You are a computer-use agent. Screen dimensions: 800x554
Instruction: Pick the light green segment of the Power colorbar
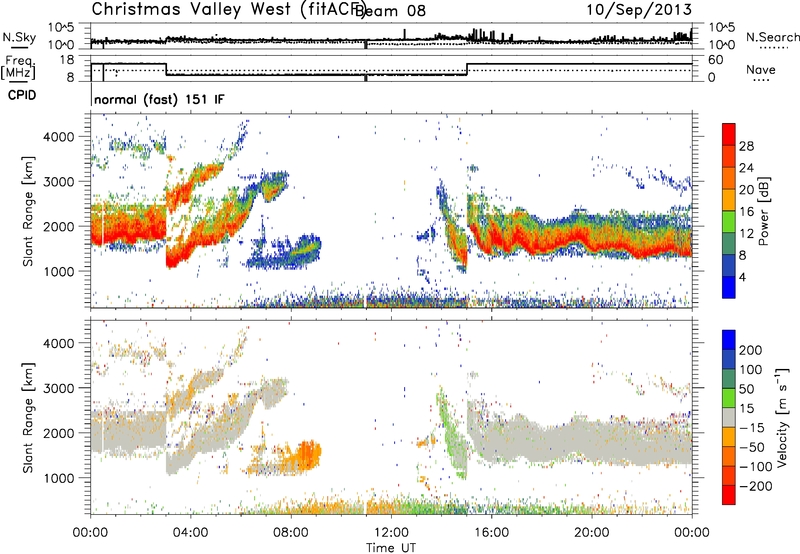click(729, 222)
